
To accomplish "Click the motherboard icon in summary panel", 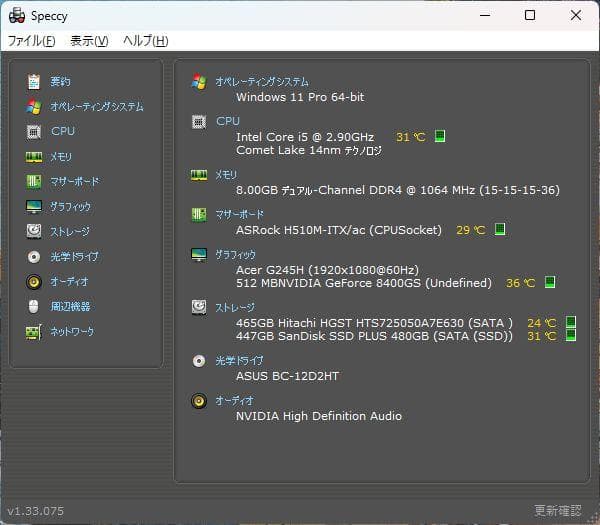I will [199, 215].
